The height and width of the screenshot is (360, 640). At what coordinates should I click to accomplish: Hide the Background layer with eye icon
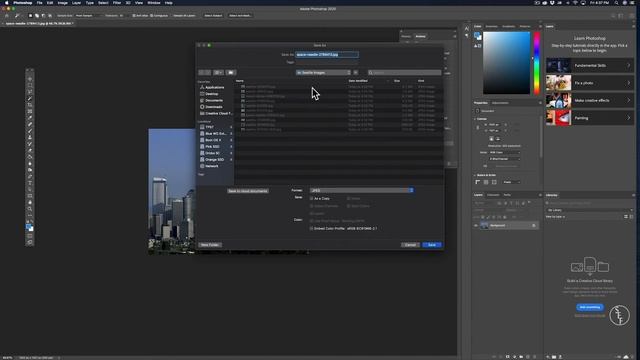(476, 225)
